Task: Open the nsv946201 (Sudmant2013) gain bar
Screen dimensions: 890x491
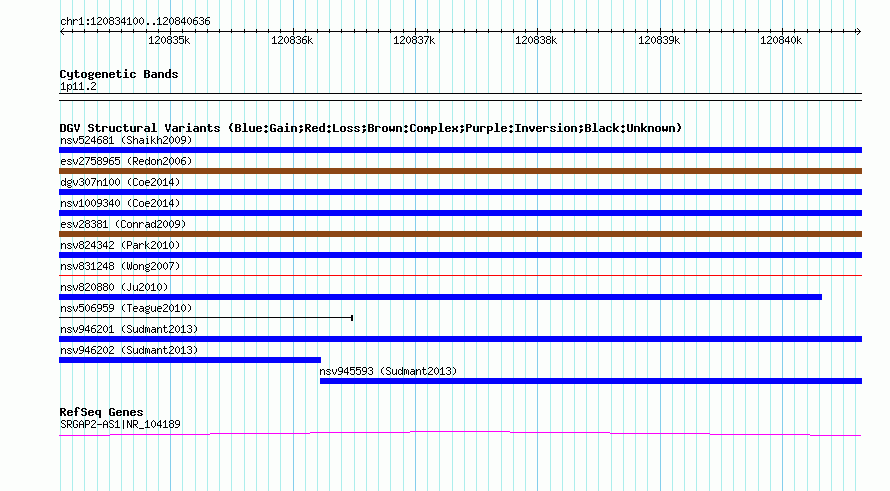Action: (x=460, y=339)
